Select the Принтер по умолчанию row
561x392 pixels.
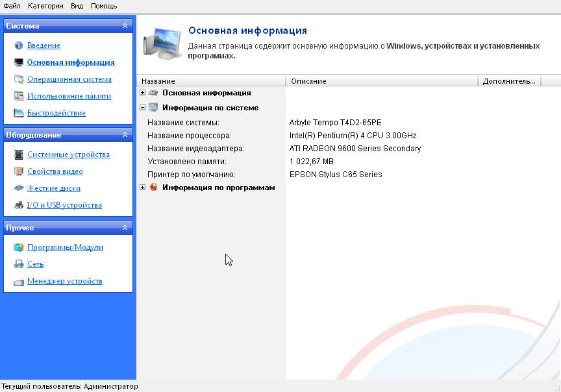tap(349, 175)
